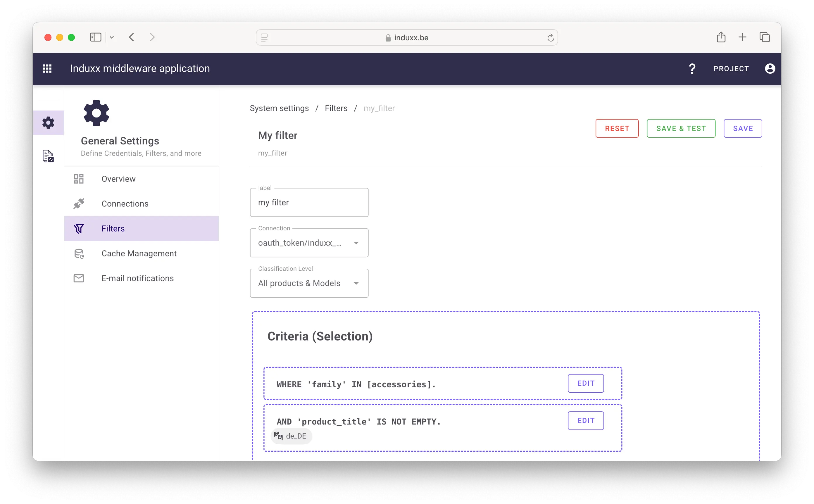Go to Cache Management menu item
The height and width of the screenshot is (504, 814).
tap(139, 253)
